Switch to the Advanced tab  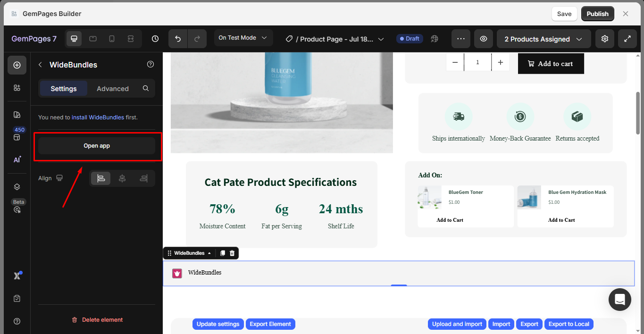(x=113, y=89)
